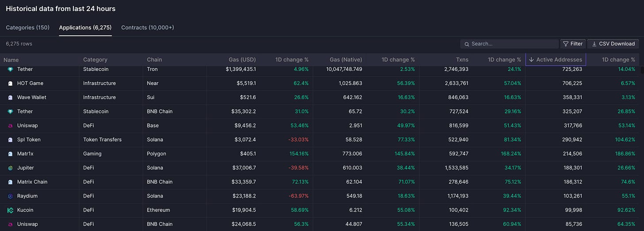Click the magnifier icon in the search box
The width and height of the screenshot is (644, 231).
click(467, 44)
